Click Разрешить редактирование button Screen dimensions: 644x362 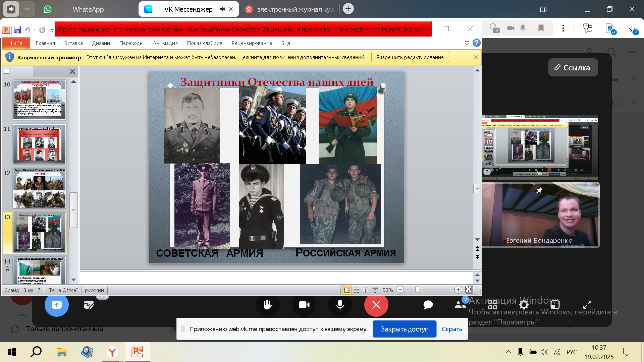coord(410,57)
